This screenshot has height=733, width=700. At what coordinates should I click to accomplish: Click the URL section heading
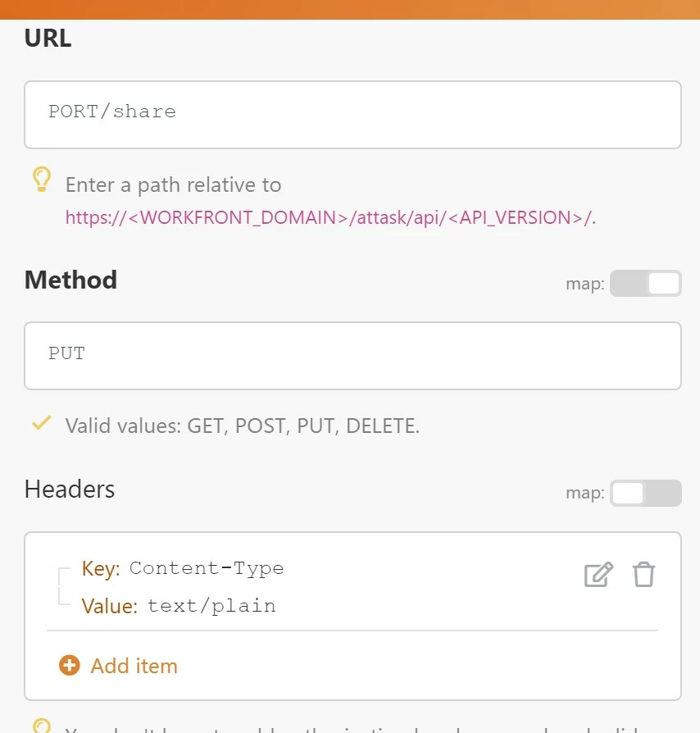tap(48, 38)
